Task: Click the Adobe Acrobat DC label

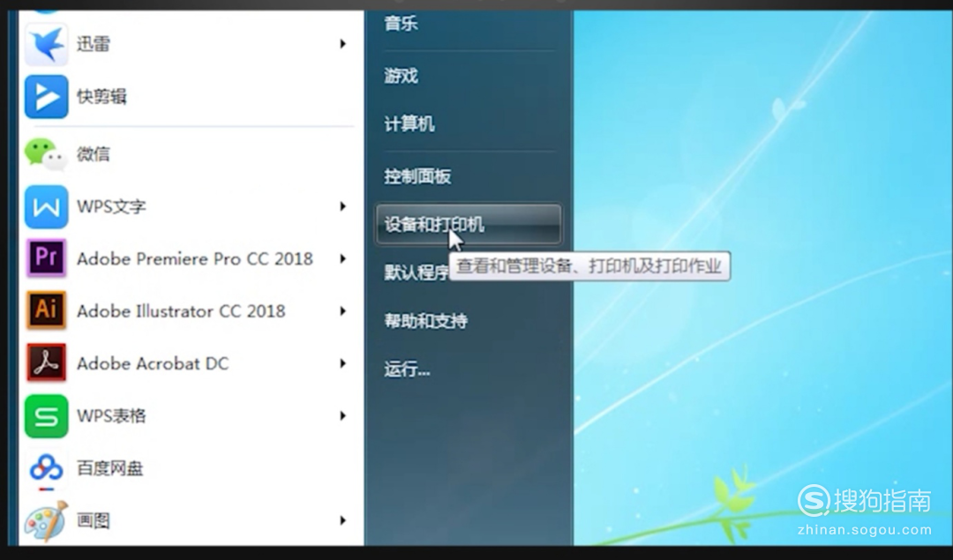Action: pos(153,363)
